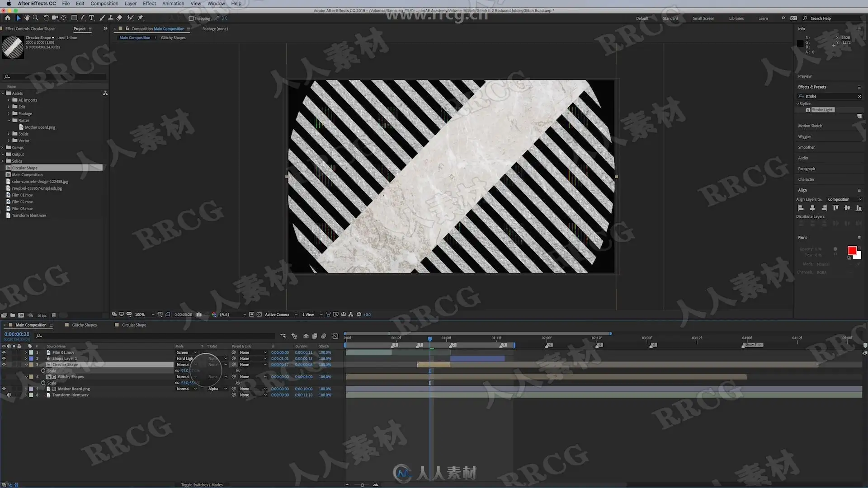Select the Hand tool
The image size is (868, 488).
tap(27, 18)
